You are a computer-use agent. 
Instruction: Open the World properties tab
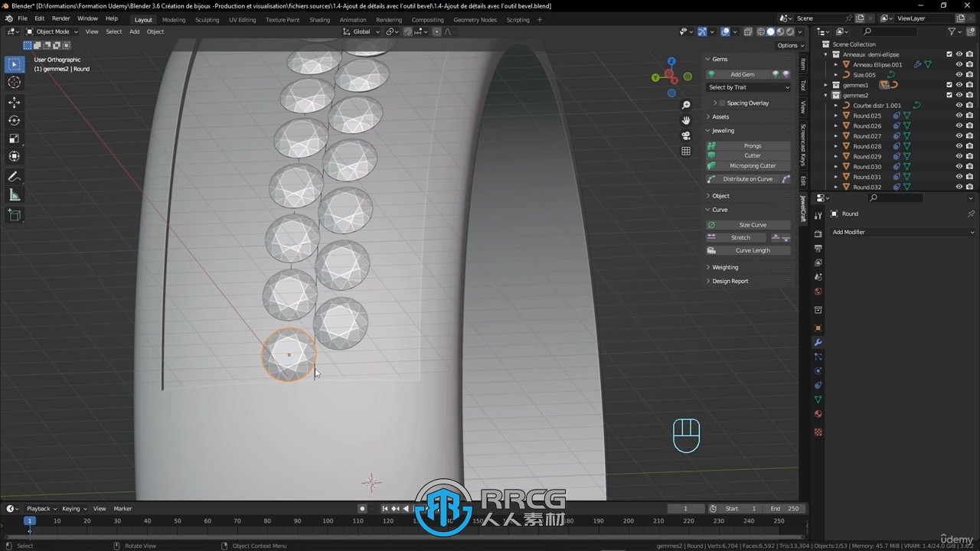point(818,292)
